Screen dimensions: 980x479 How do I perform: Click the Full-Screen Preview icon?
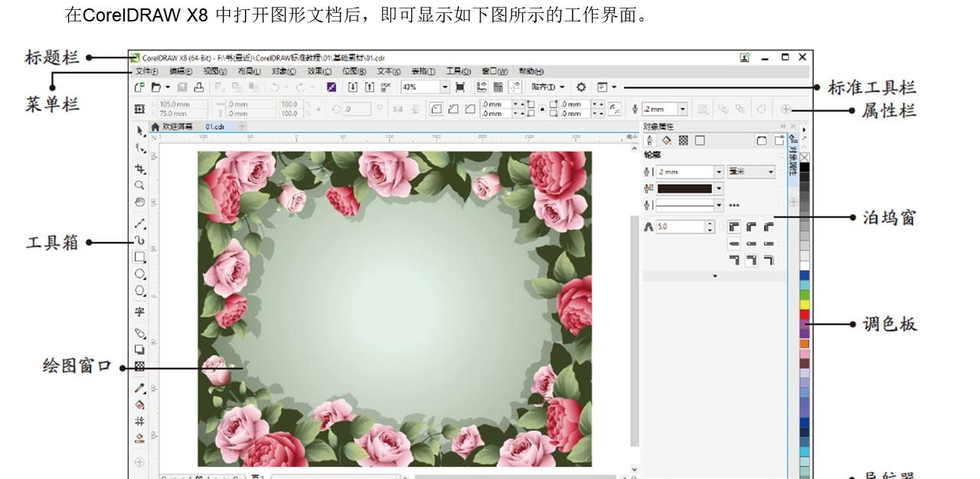[x=459, y=87]
